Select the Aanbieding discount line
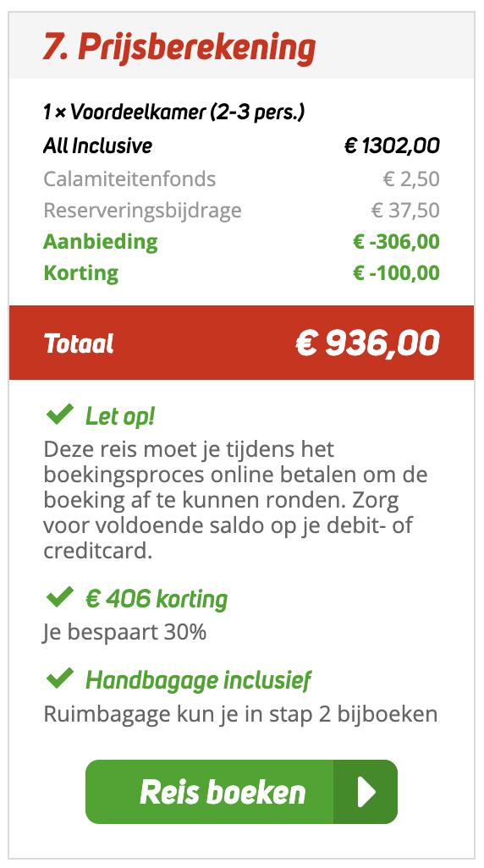Viewport: 484px width, 868px height. pyautogui.click(x=241, y=242)
